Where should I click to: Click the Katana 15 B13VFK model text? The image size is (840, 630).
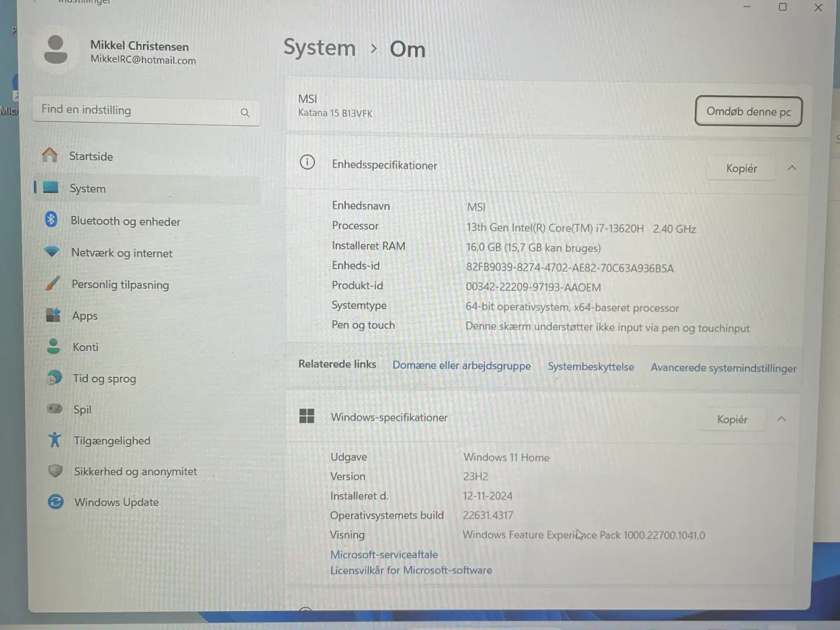[335, 113]
